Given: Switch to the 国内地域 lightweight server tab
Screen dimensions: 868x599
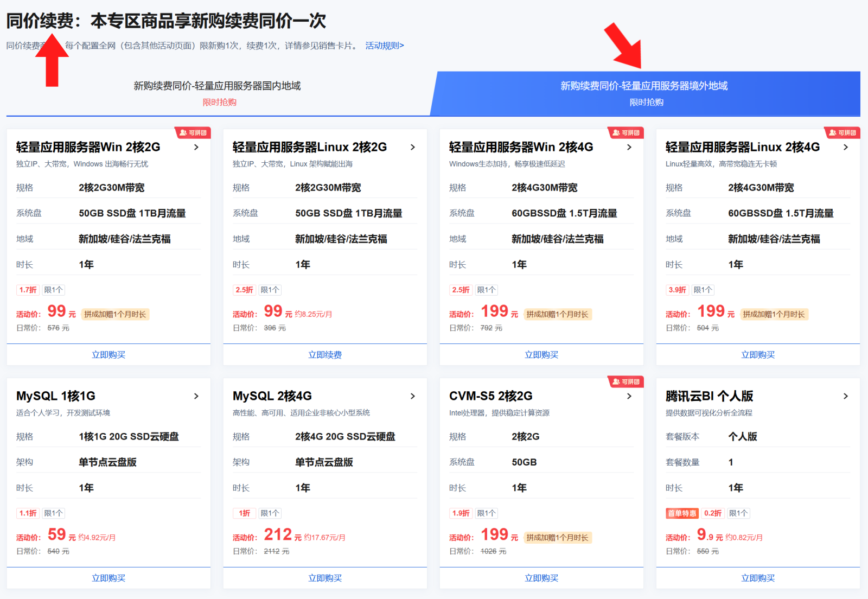Looking at the screenshot, I should [218, 92].
